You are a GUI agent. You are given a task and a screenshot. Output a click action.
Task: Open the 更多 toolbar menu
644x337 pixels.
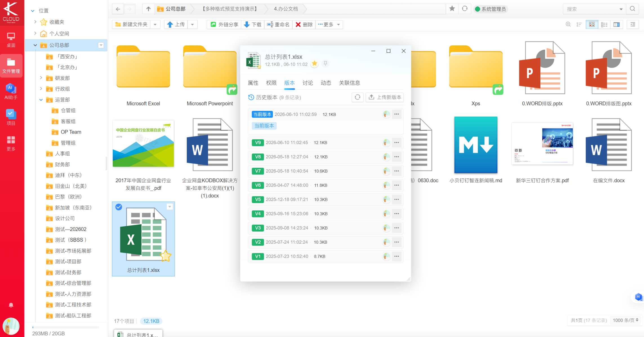329,25
